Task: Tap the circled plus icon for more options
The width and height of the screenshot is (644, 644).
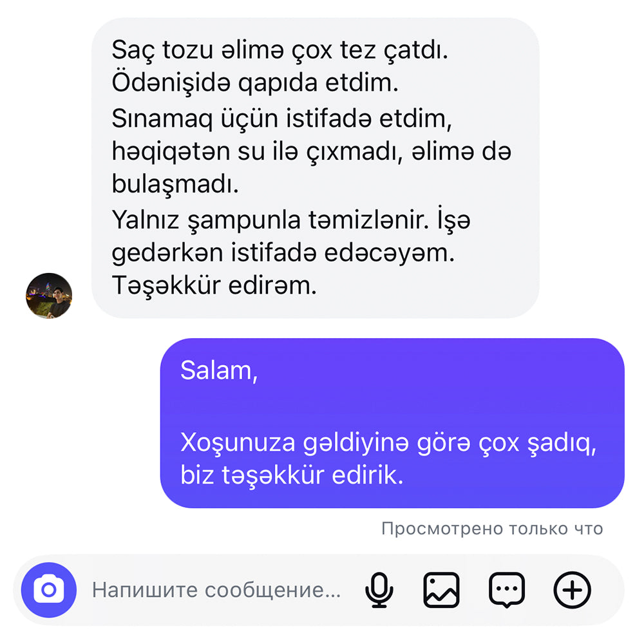Action: pyautogui.click(x=572, y=590)
